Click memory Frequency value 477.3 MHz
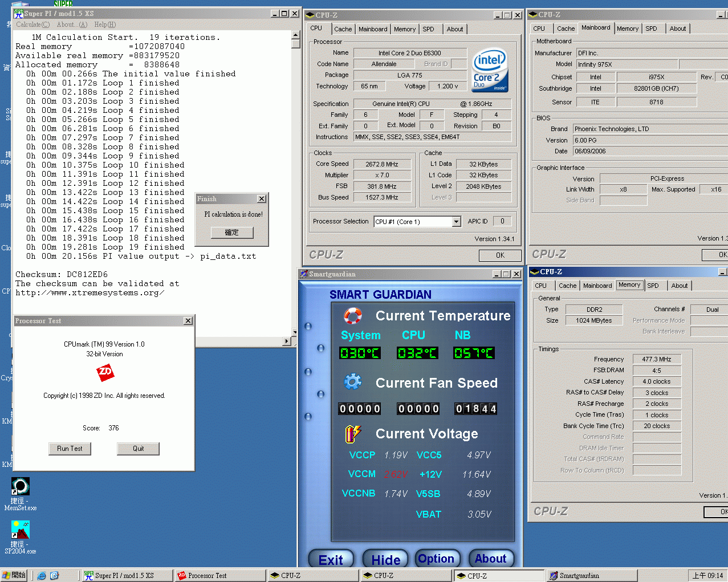 click(657, 359)
